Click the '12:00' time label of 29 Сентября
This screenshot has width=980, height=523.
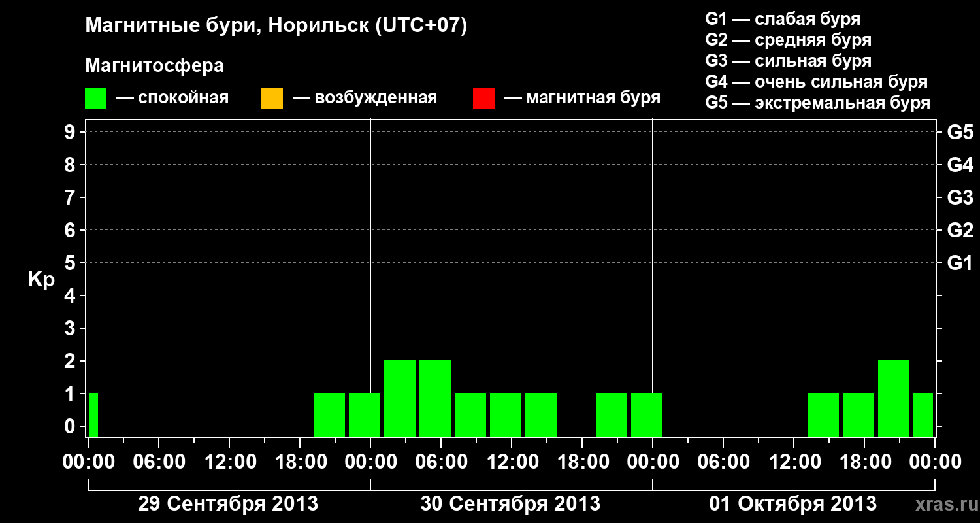pos(229,462)
